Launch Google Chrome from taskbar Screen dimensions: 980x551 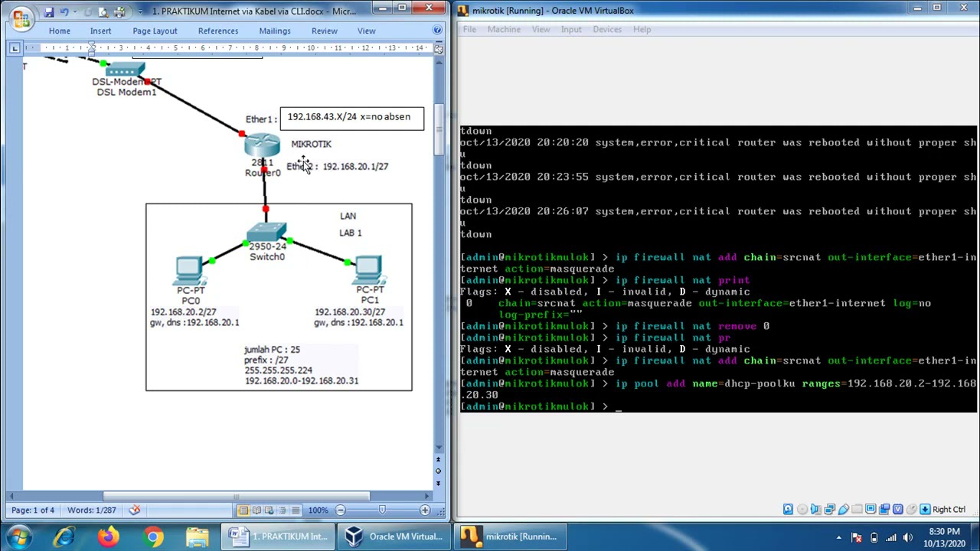(x=153, y=537)
